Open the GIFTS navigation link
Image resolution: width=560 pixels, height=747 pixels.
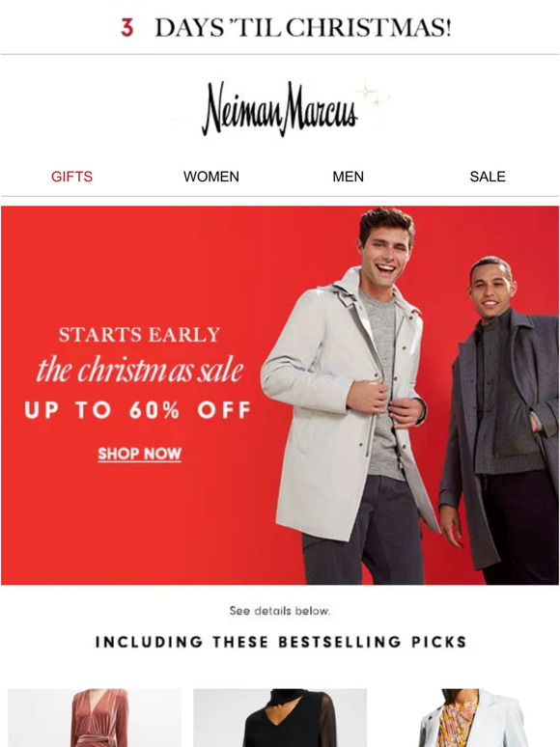(71, 177)
